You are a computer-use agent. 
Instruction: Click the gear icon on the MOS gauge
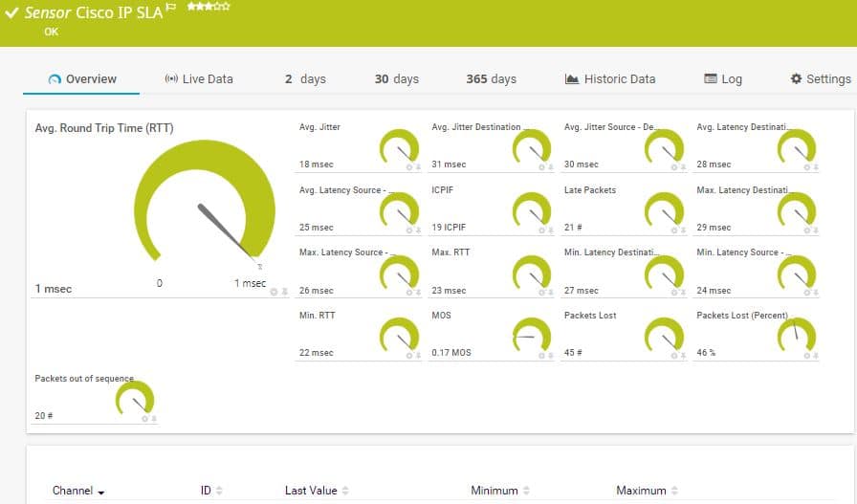click(541, 354)
